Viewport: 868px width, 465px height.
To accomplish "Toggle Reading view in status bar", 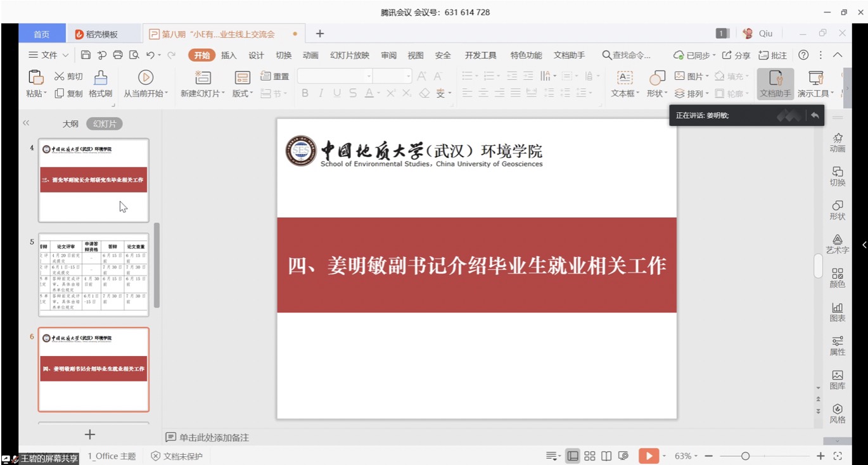I will coord(606,456).
